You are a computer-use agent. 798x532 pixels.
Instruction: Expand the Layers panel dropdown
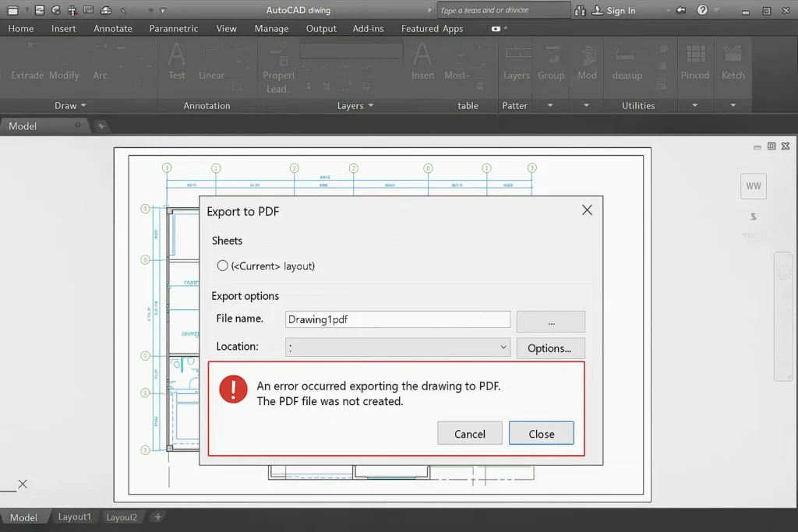[x=373, y=105]
